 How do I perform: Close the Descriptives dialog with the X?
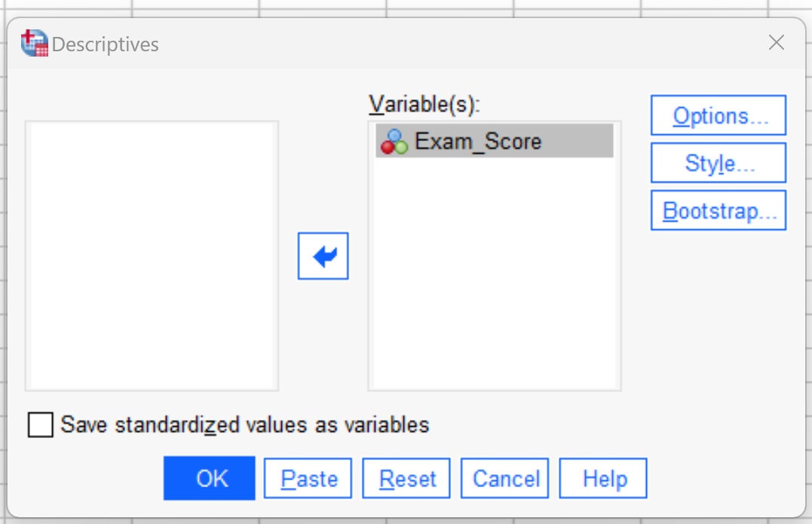click(x=776, y=43)
